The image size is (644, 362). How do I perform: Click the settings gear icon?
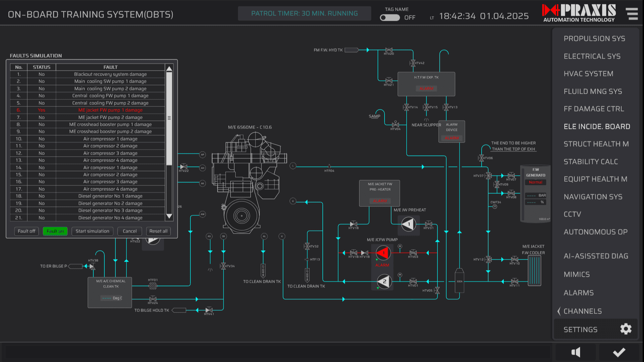626,329
